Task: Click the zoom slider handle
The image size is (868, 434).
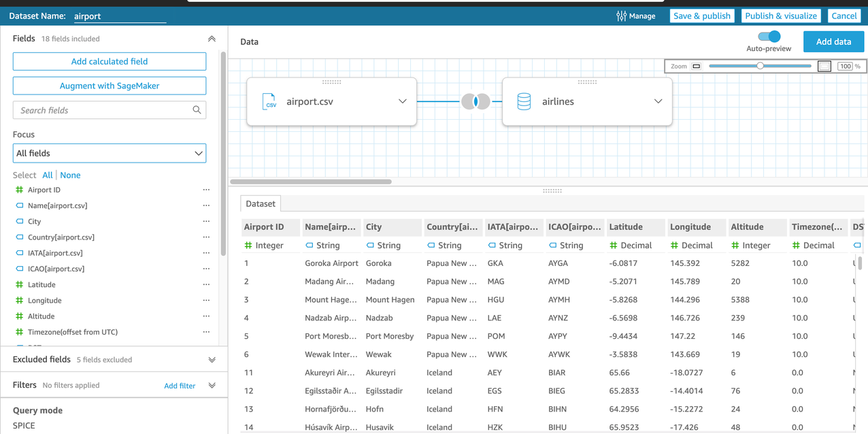Action: point(760,66)
